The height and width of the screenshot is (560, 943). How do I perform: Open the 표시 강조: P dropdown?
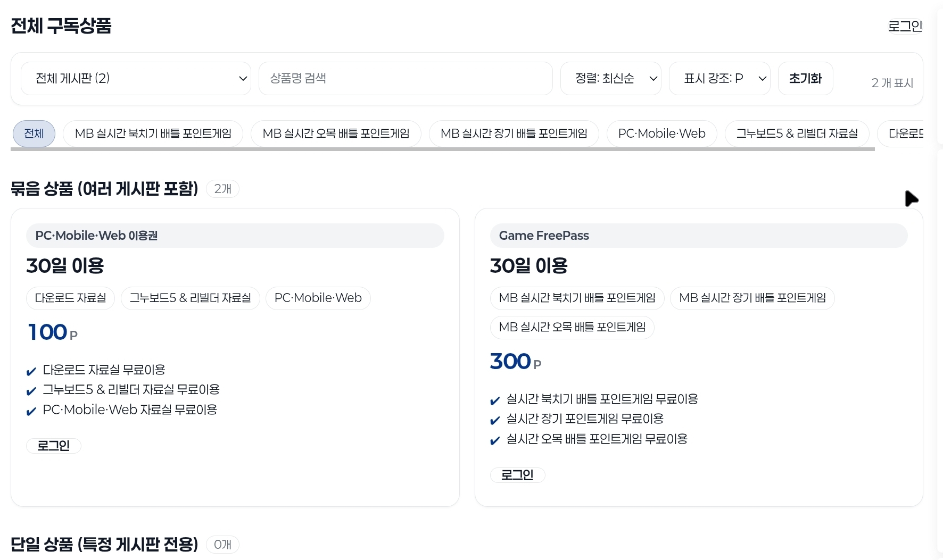(x=719, y=79)
